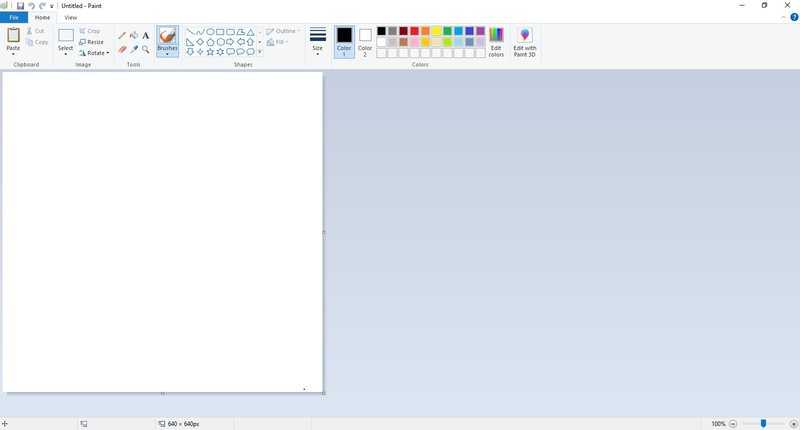The width and height of the screenshot is (800, 430).
Task: Open the Paint Help question mark icon
Action: coord(794,17)
